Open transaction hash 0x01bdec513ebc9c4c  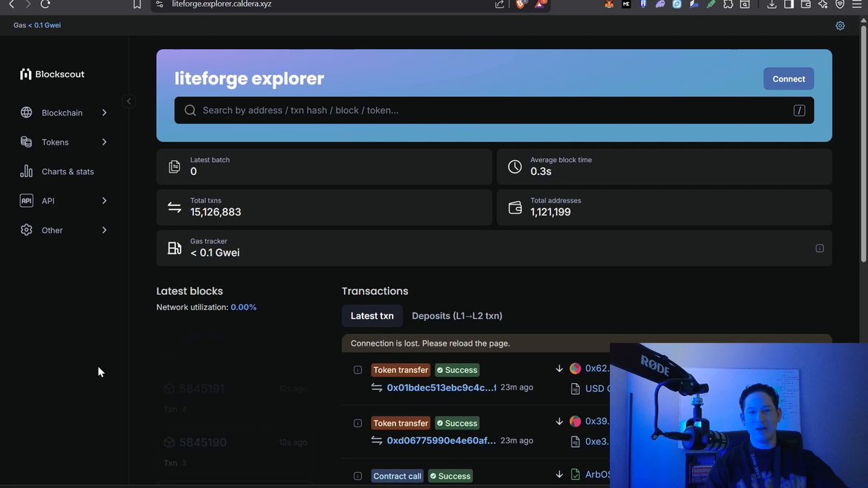442,388
